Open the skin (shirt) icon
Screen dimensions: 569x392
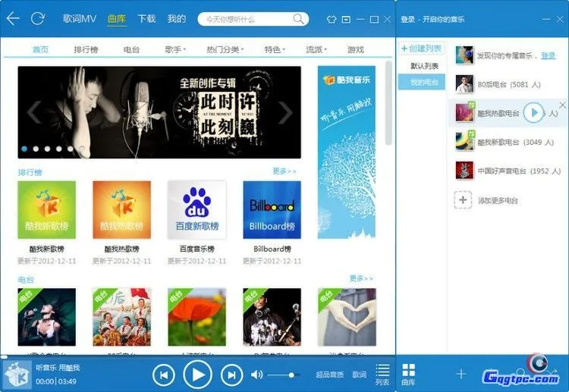pos(327,19)
